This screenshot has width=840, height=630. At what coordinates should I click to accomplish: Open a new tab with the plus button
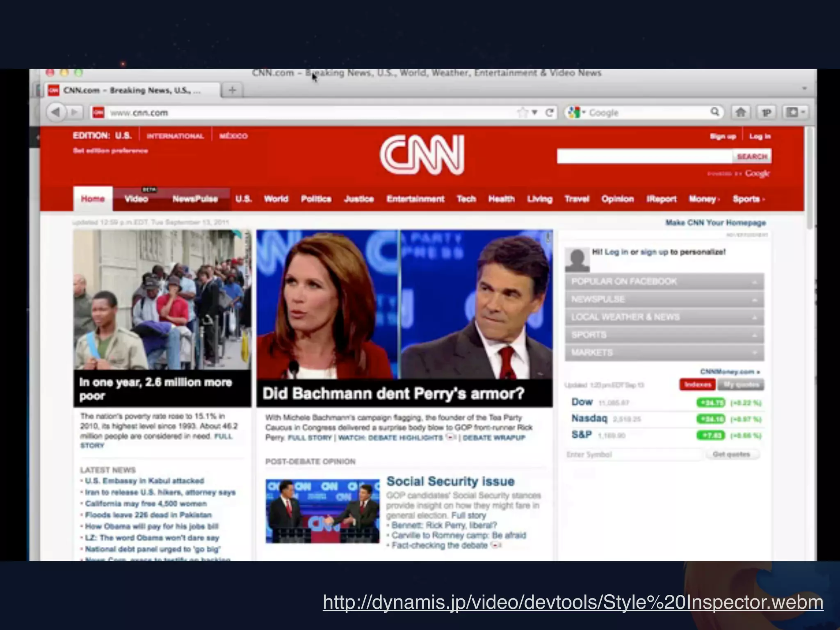coord(232,90)
